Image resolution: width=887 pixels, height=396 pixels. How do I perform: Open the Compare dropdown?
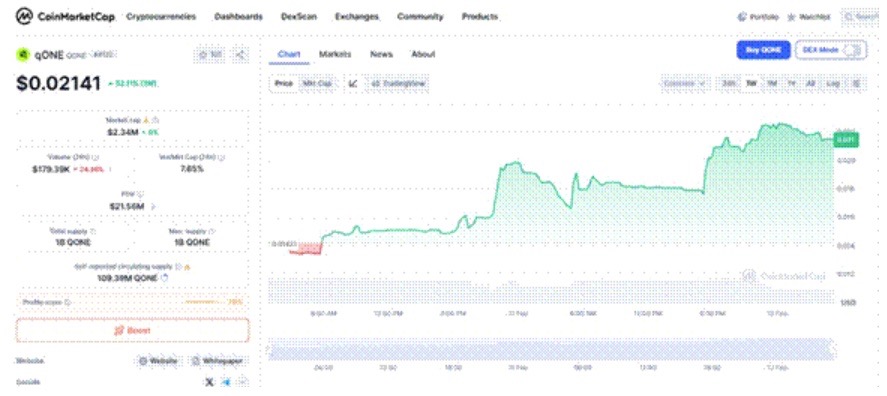(x=684, y=83)
